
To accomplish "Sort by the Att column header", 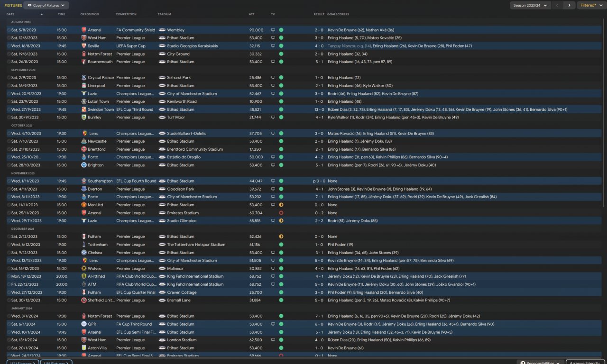I will click(x=252, y=14).
